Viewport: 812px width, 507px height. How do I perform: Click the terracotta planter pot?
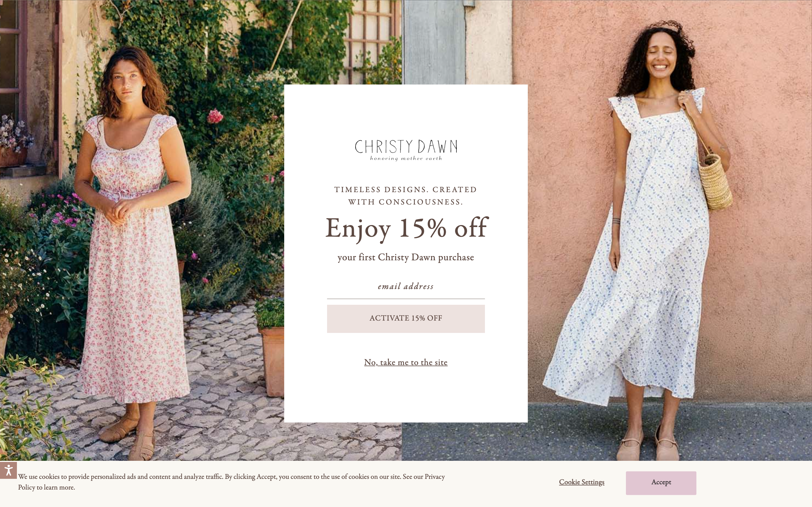pos(272,361)
